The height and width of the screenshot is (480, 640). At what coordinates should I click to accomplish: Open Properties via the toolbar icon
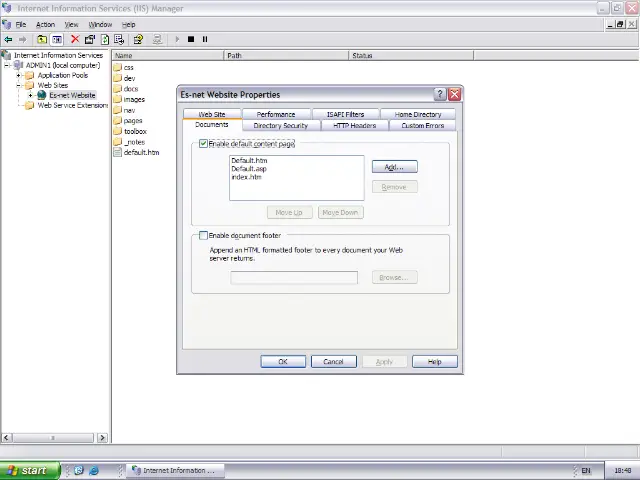[x=90, y=39]
